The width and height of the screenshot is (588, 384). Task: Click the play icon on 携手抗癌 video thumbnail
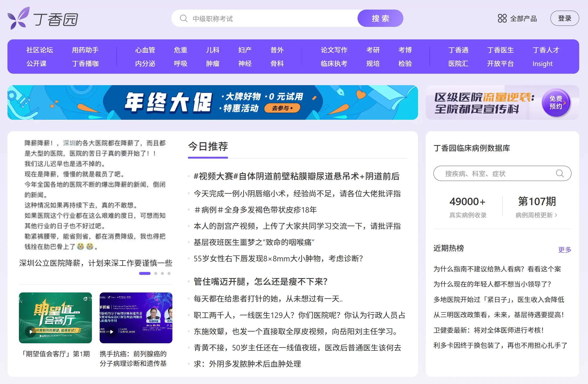(x=111, y=332)
